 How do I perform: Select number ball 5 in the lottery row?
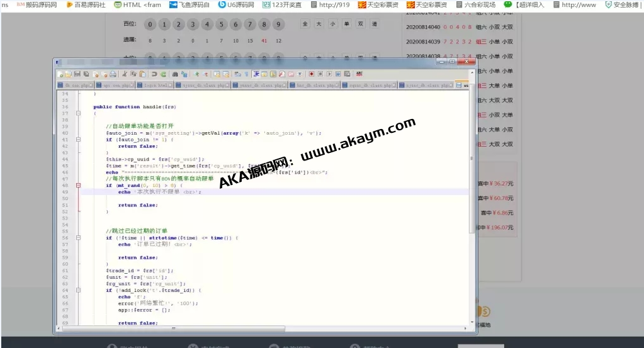[x=221, y=25]
